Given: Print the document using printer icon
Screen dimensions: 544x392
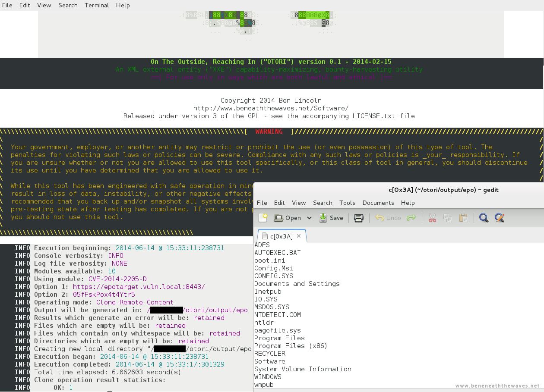Looking at the screenshot, I should (x=358, y=218).
